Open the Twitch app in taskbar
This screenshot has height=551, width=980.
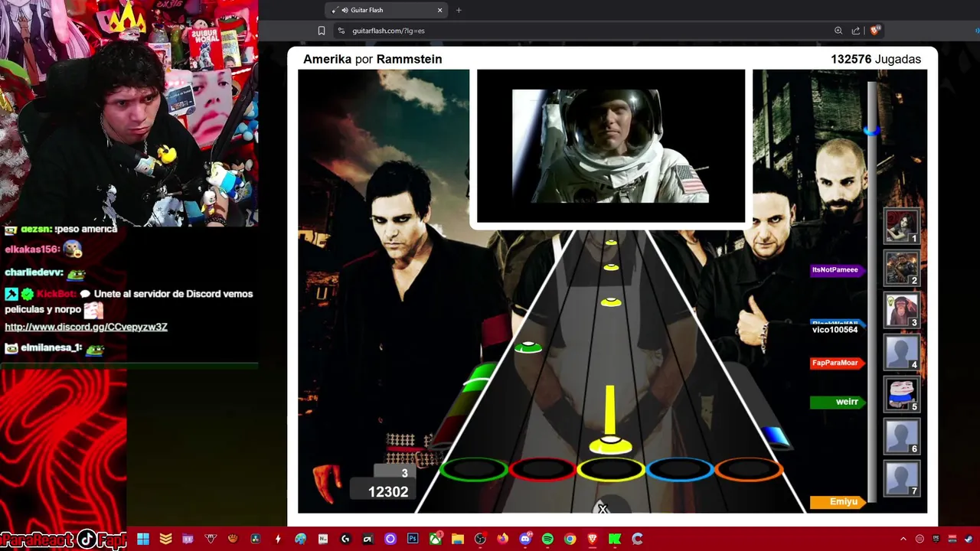[x=188, y=539]
